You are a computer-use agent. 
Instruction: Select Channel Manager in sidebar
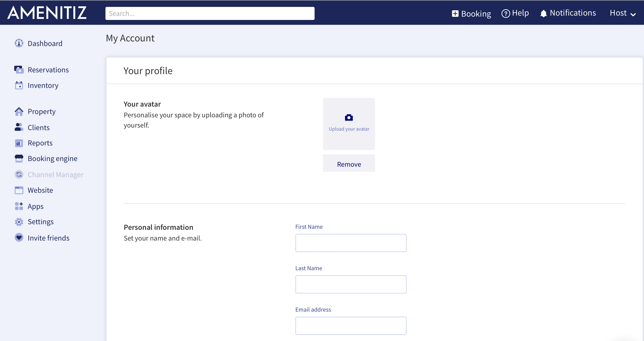[55, 175]
